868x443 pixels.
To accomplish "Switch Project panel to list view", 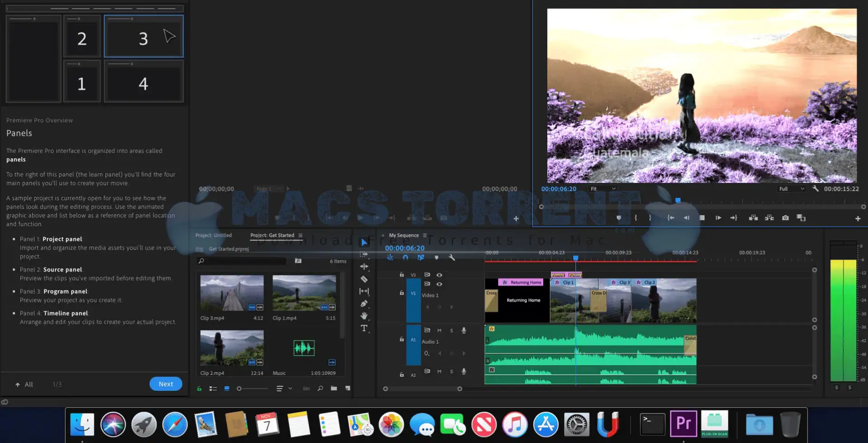I will point(213,389).
